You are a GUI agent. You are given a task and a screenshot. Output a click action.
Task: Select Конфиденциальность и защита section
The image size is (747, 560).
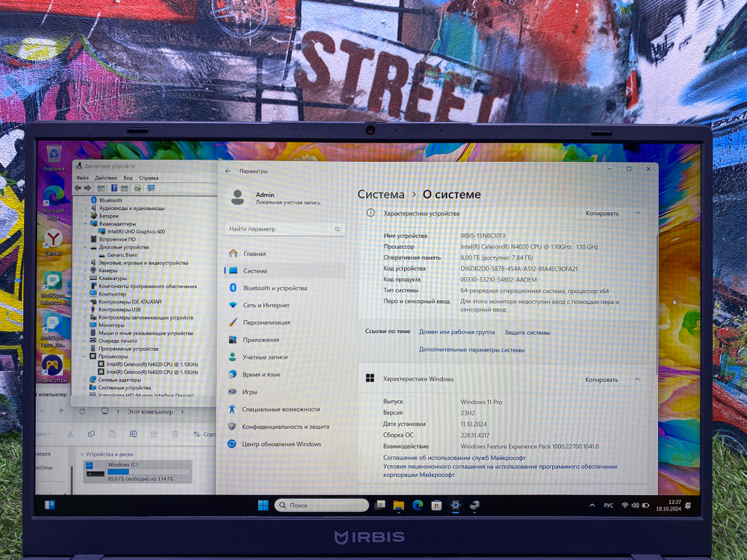(286, 426)
